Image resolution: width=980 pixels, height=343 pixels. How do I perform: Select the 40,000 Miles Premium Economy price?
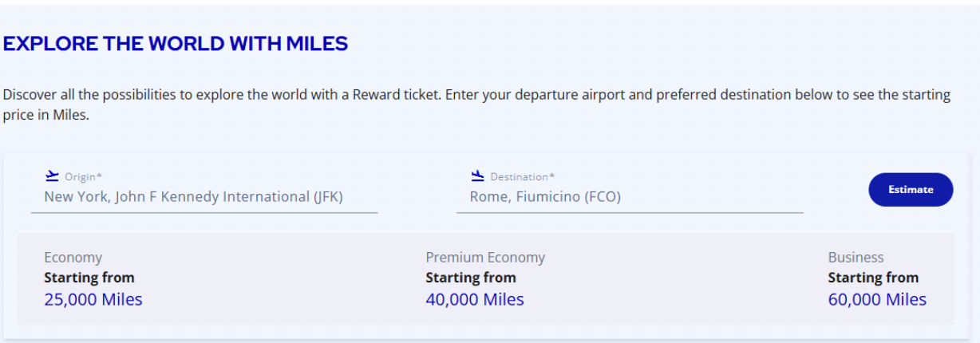(x=475, y=300)
